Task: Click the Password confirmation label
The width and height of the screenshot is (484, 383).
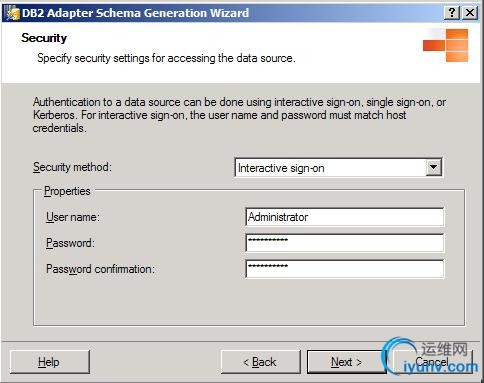Action: point(100,269)
